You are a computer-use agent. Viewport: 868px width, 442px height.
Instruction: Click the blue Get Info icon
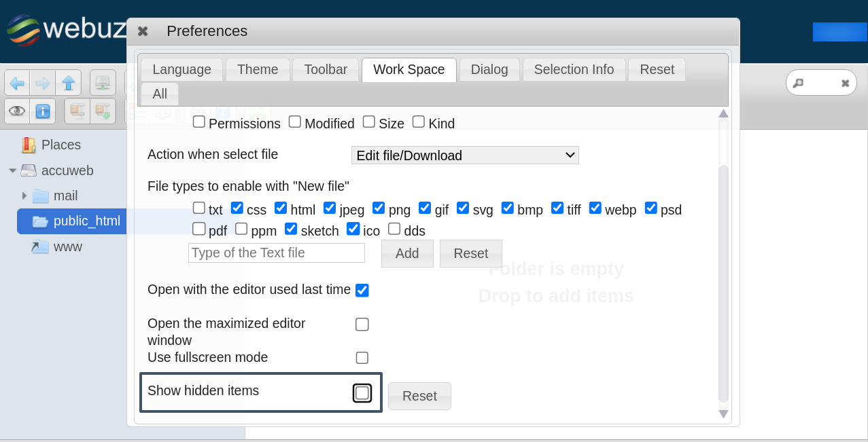pos(43,111)
